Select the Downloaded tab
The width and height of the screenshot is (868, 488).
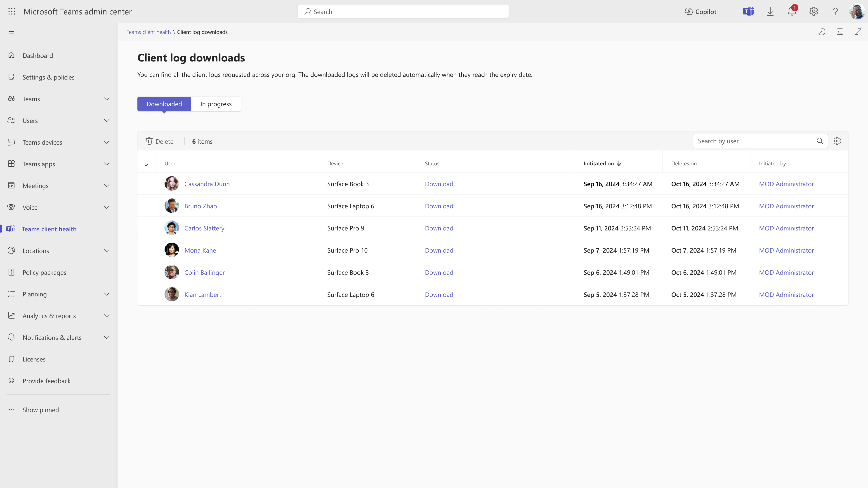[164, 104]
